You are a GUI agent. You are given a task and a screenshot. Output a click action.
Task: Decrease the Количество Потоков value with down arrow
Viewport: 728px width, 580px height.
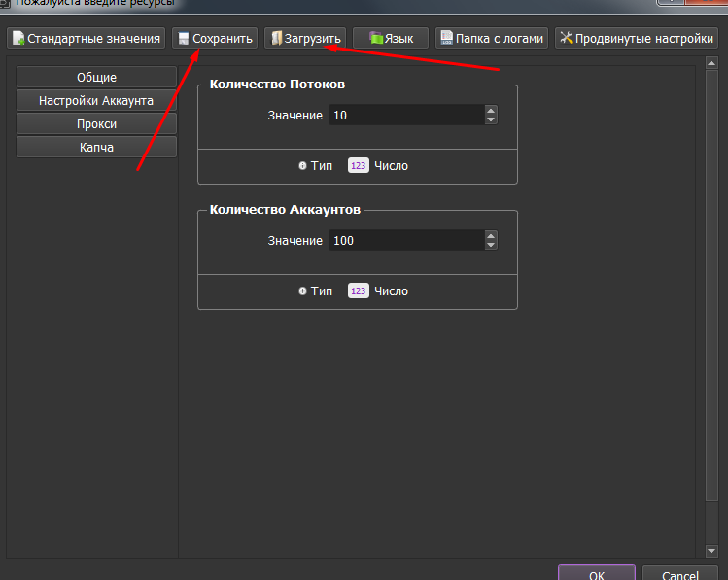coord(491,120)
